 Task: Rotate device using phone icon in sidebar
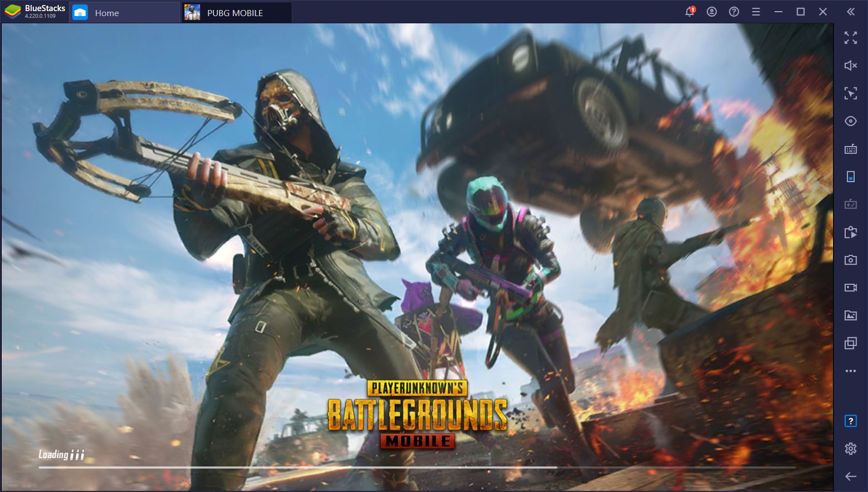[851, 177]
